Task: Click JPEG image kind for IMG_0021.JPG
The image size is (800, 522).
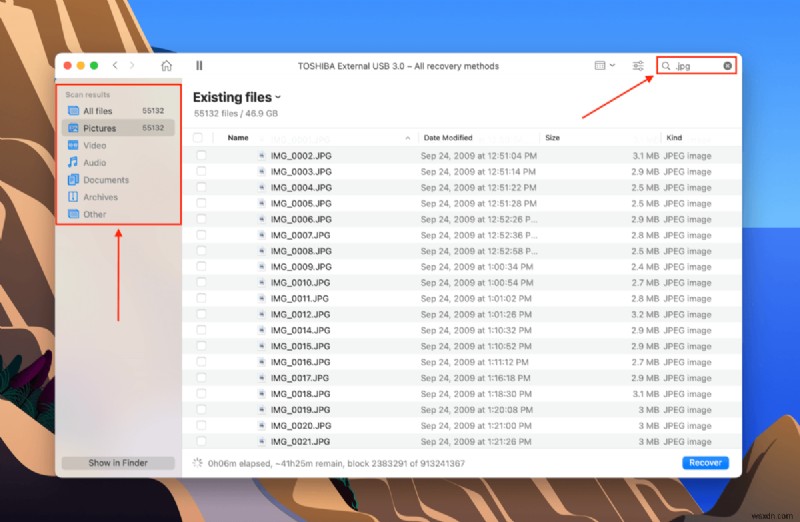Action: point(687,441)
